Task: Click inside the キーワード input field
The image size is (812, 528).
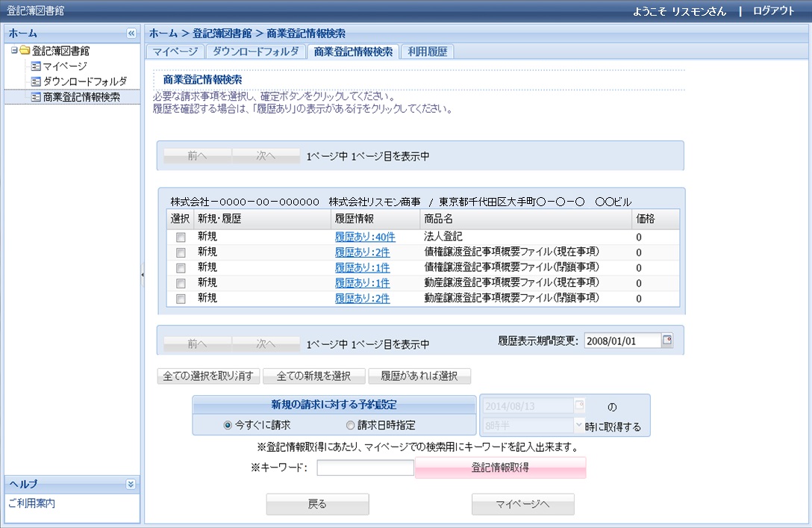Action: (x=366, y=468)
